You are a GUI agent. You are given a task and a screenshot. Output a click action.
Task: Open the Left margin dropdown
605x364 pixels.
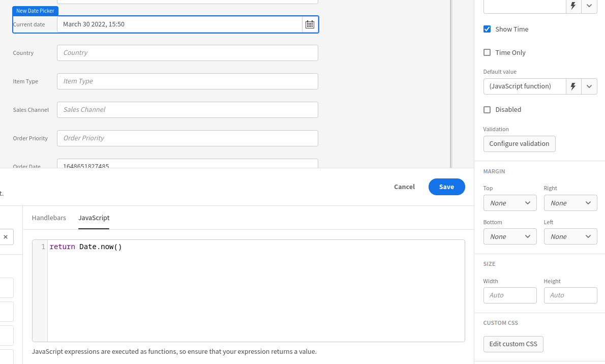tap(570, 236)
